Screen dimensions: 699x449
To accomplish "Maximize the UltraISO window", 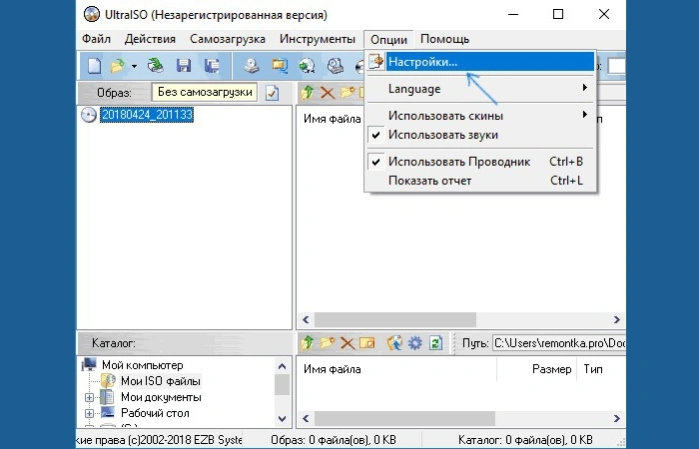I will pos(558,14).
